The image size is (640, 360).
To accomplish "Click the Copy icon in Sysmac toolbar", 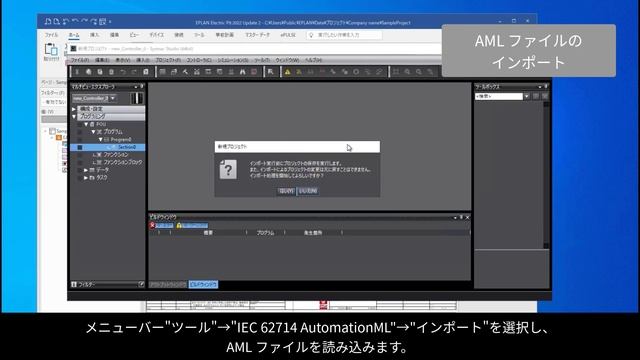I will [x=88, y=72].
